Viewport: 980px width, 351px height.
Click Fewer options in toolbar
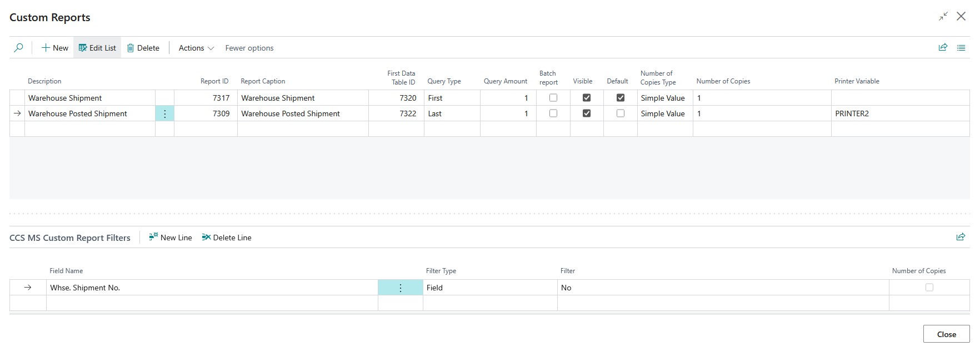249,48
